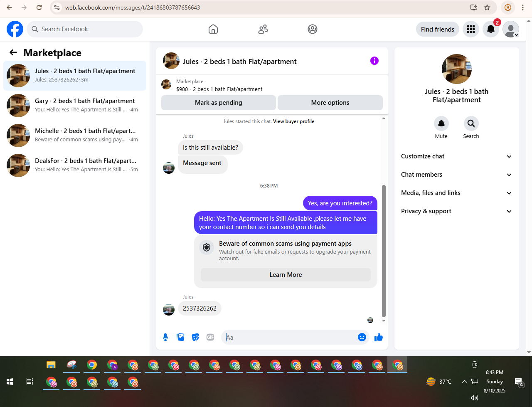This screenshot has height=407, width=532.
Task: Bookmark this page star icon
Action: (487, 7)
